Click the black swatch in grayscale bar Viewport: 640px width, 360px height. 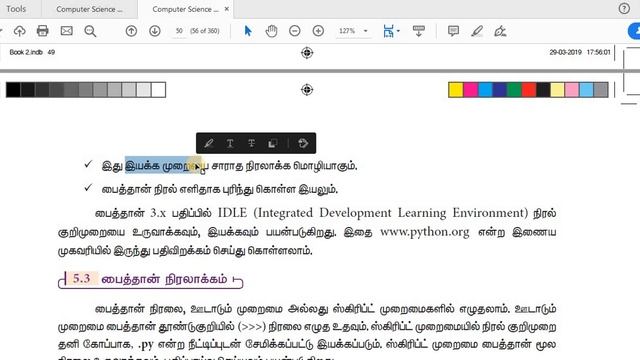tap(13, 90)
